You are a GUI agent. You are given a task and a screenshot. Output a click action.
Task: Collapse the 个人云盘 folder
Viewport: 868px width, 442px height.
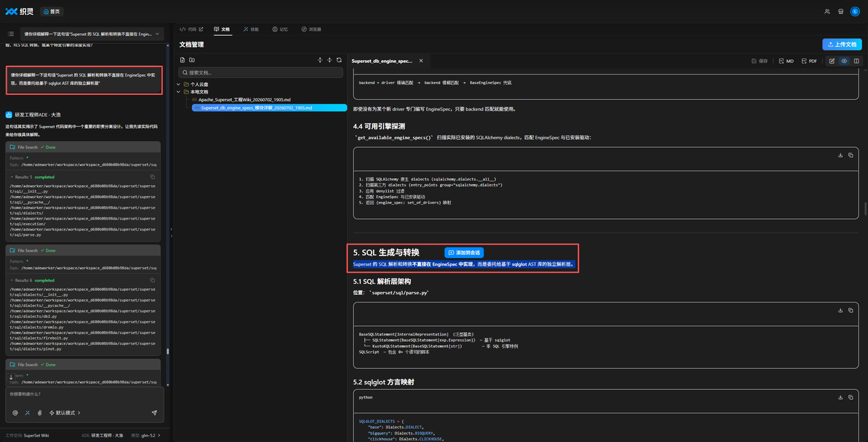tap(178, 84)
